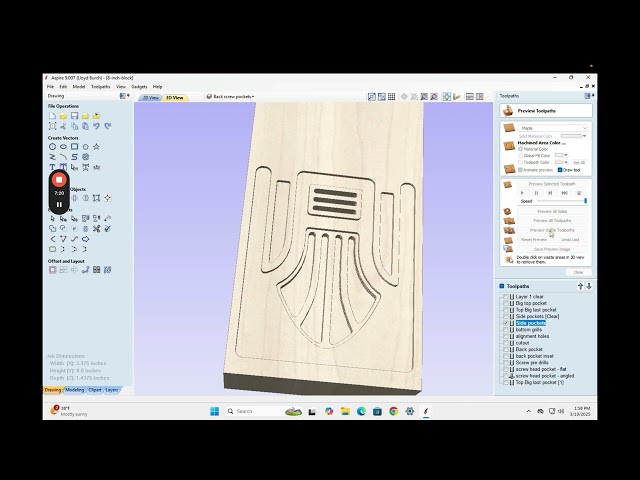
Task: Adjust the preview Speed slider
Action: coord(562,201)
